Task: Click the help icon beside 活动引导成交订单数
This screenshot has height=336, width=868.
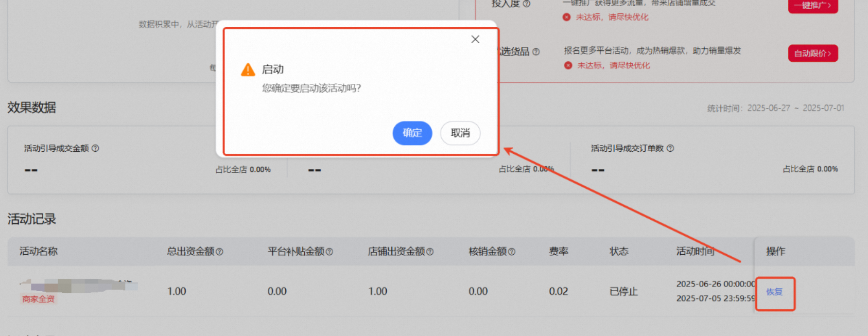Action: tap(670, 148)
